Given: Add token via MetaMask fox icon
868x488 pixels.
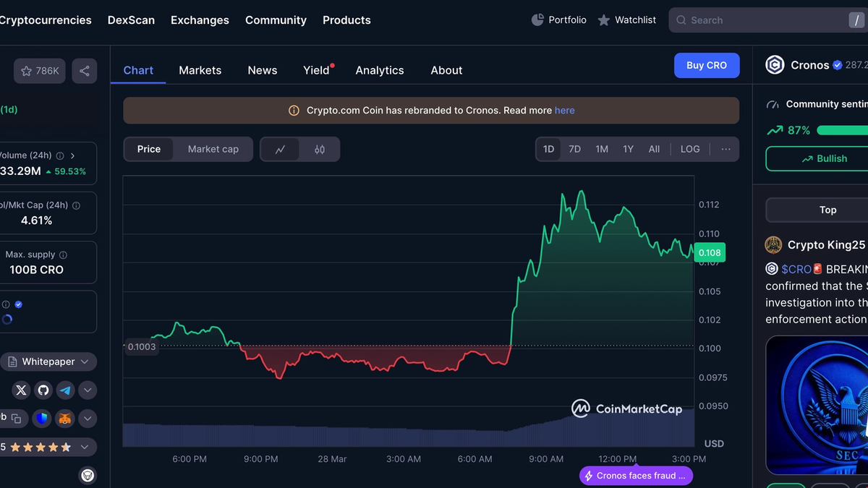Looking at the screenshot, I should pyautogui.click(x=65, y=418).
